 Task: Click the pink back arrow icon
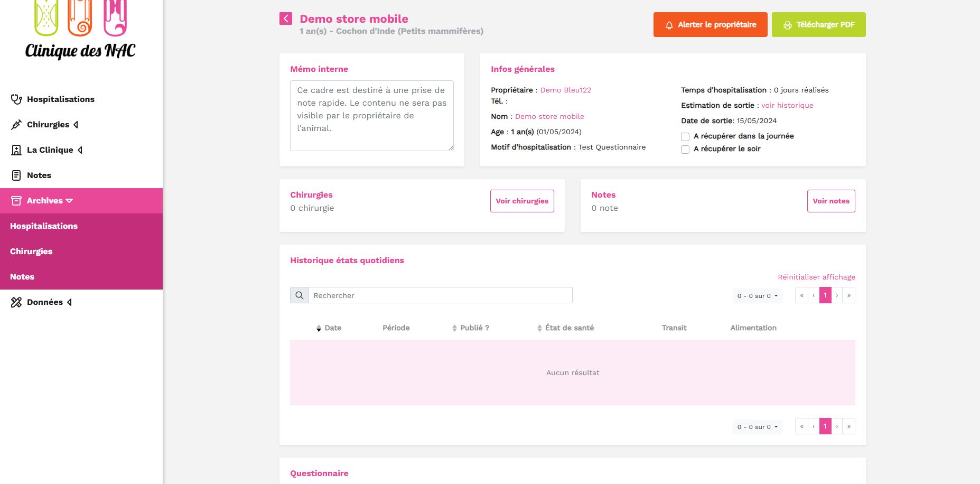point(285,19)
